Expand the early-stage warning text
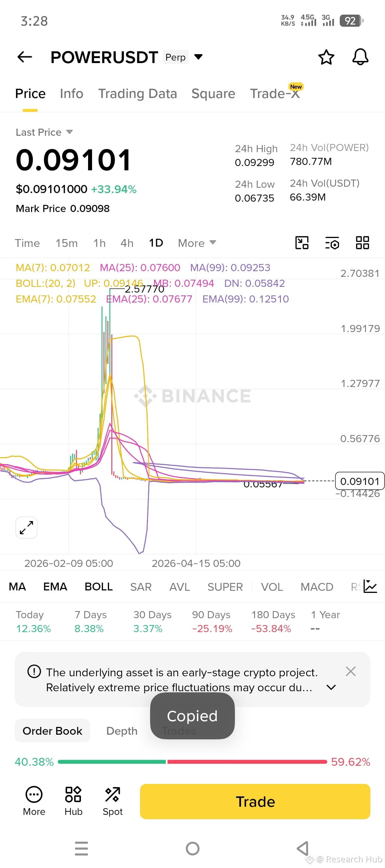This screenshot has width=385, height=868. coord(331,687)
